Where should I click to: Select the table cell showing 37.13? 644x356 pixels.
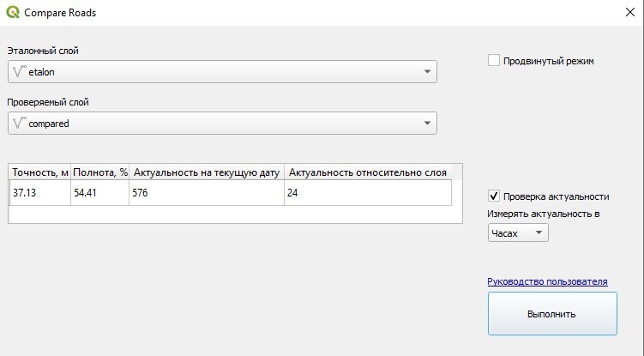click(x=39, y=193)
